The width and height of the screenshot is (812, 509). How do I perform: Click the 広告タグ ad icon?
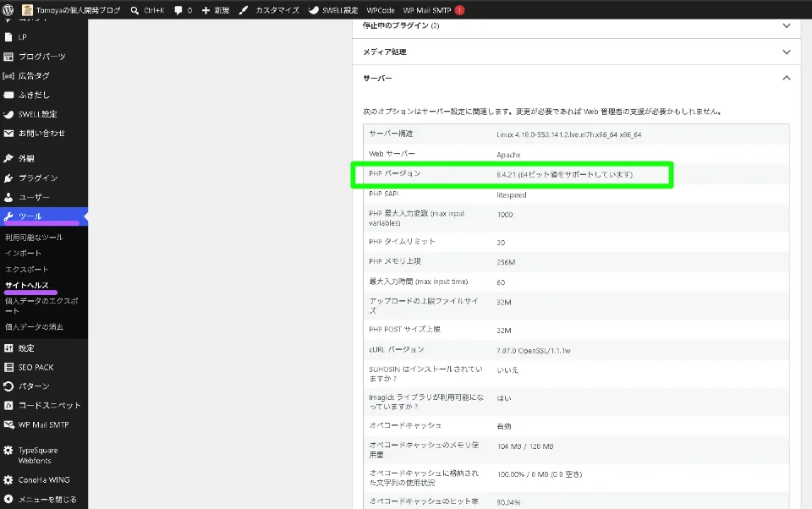[8, 75]
